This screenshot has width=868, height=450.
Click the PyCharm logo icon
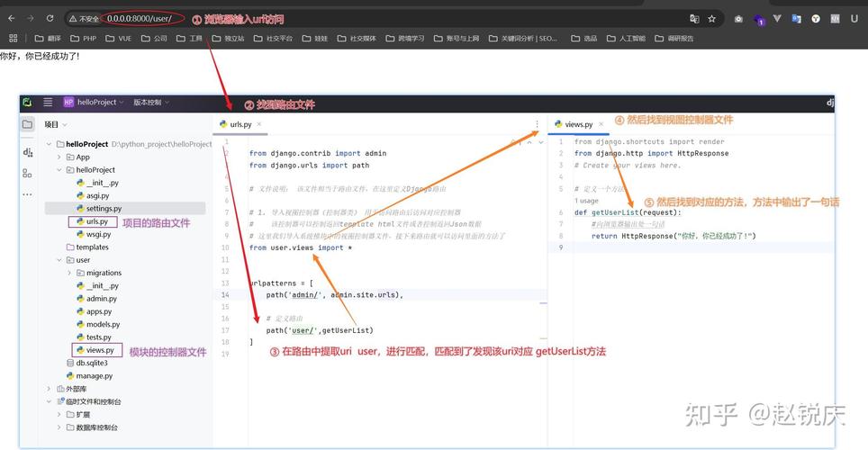27,103
